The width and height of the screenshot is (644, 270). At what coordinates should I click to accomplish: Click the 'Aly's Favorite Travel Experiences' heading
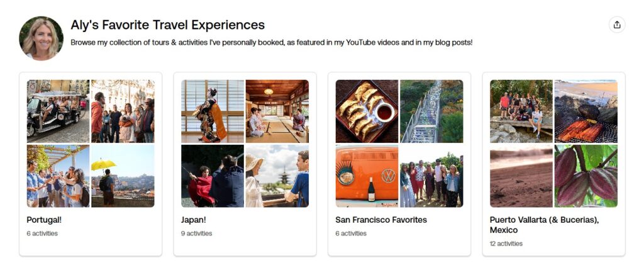pyautogui.click(x=167, y=25)
